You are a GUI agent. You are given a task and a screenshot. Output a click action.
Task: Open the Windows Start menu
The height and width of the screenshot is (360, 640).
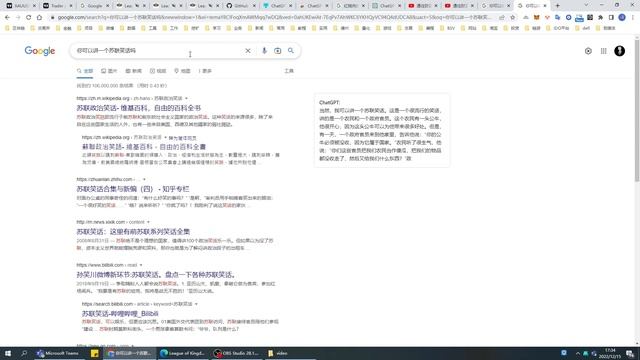[x=8, y=353]
